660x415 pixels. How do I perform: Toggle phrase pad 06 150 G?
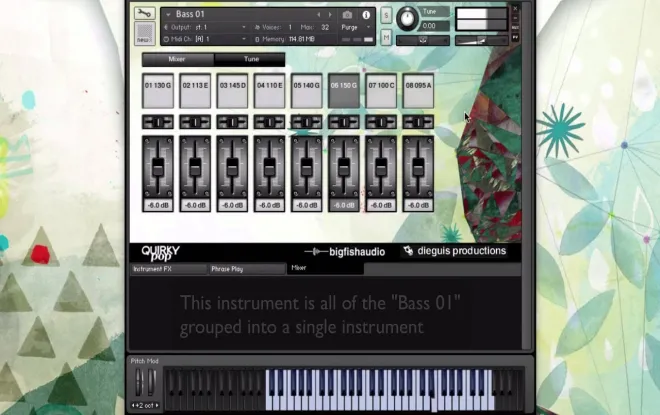[343, 91]
